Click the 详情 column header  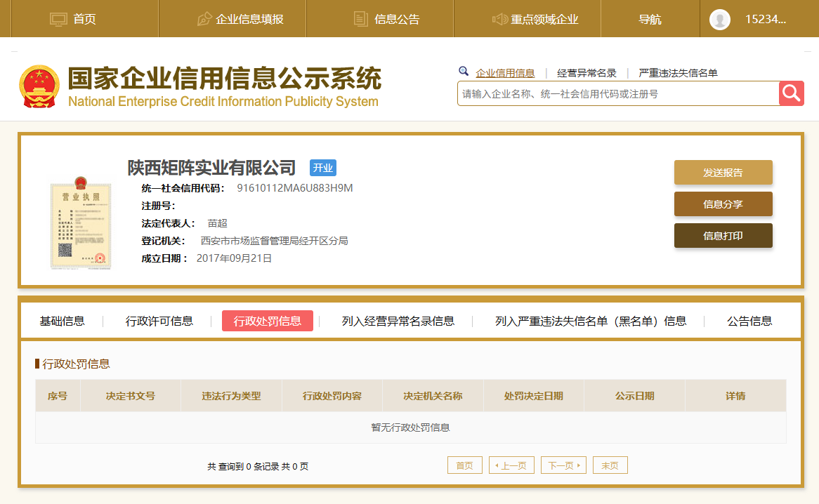735,396
